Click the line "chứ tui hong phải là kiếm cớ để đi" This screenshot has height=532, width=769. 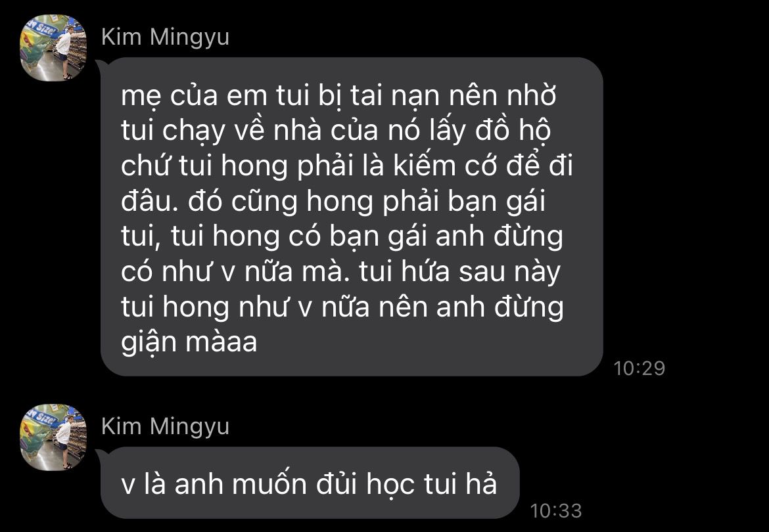[x=347, y=166]
